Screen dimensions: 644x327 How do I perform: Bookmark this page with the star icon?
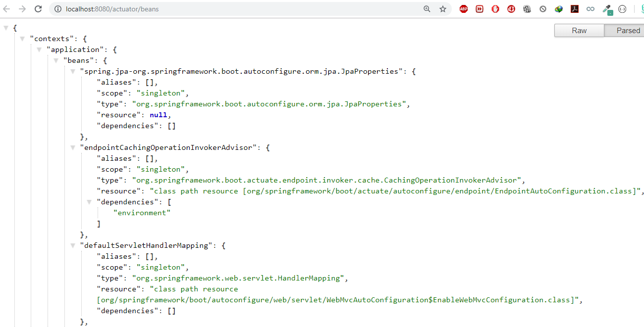[442, 9]
